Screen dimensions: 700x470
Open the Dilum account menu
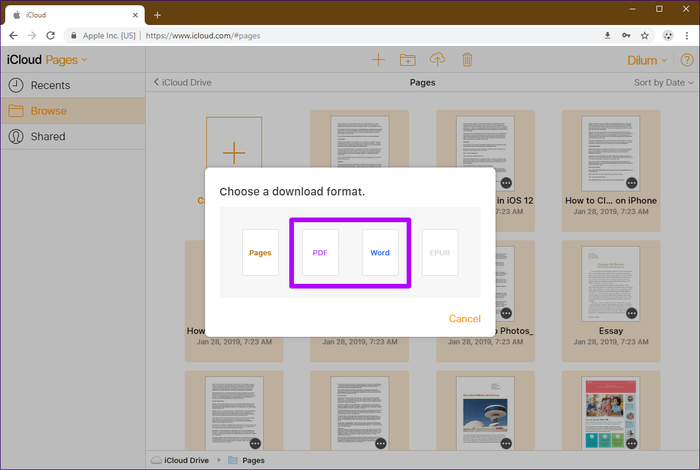pyautogui.click(x=647, y=60)
